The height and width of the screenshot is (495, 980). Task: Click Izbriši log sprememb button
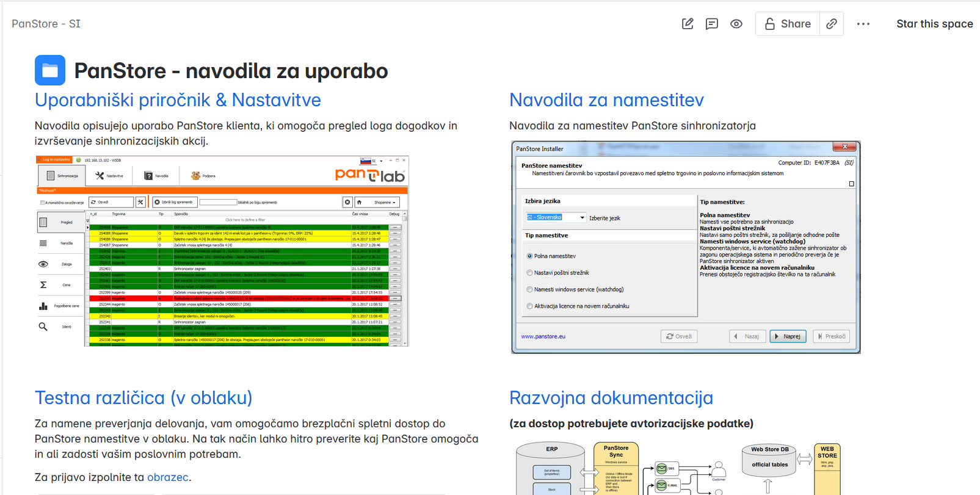[174, 202]
